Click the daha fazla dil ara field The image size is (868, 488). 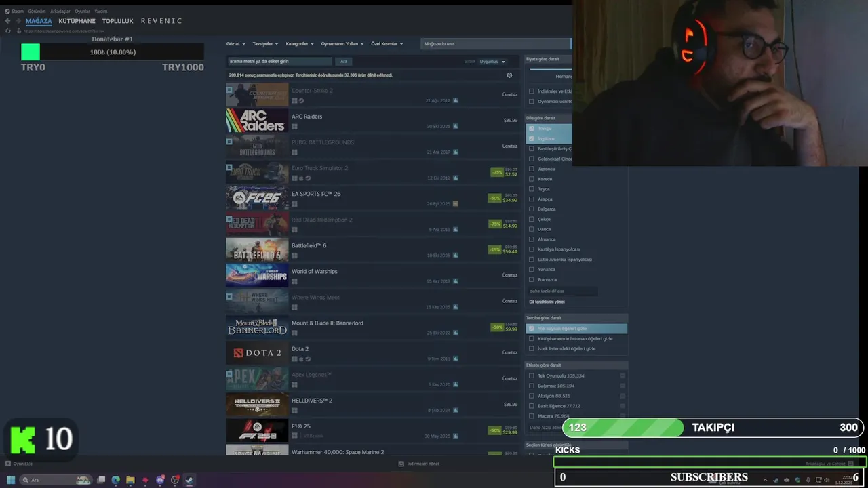click(x=563, y=291)
